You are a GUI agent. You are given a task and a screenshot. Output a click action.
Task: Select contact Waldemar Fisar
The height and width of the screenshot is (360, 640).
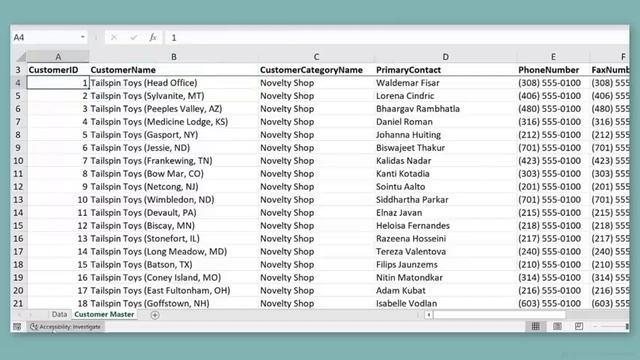(445, 83)
